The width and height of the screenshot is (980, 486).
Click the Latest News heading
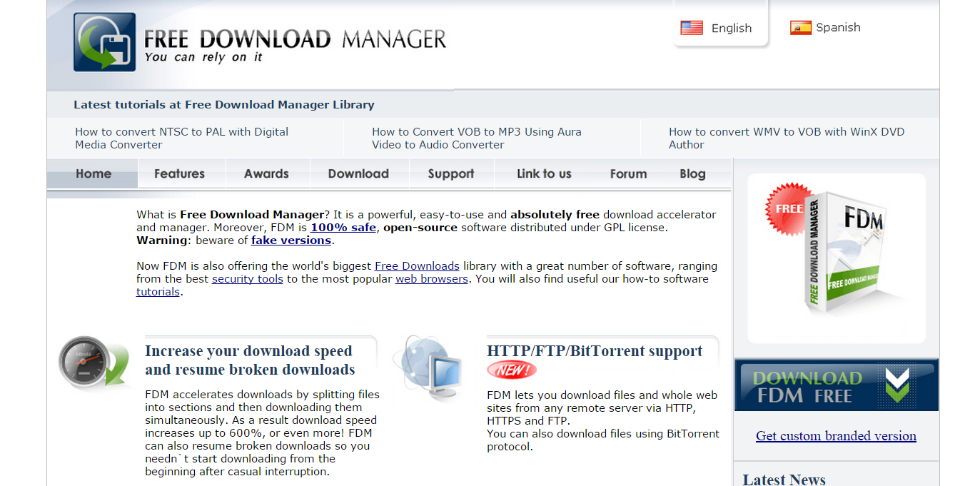(x=784, y=479)
